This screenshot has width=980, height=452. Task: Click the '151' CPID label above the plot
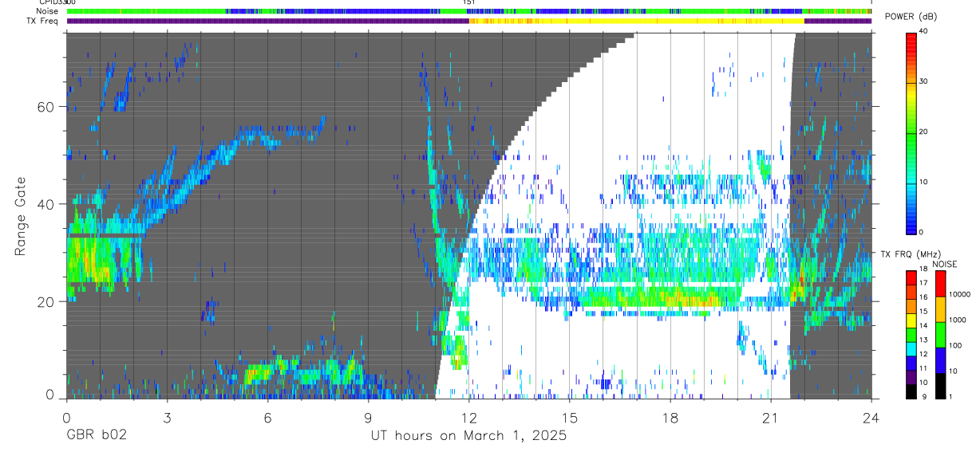click(469, 2)
